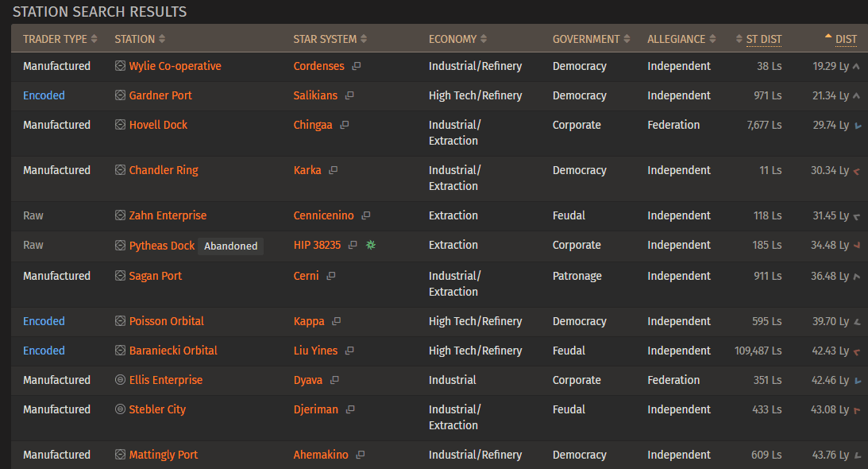Sort table by Government column
This screenshot has width=868, height=469.
click(591, 39)
